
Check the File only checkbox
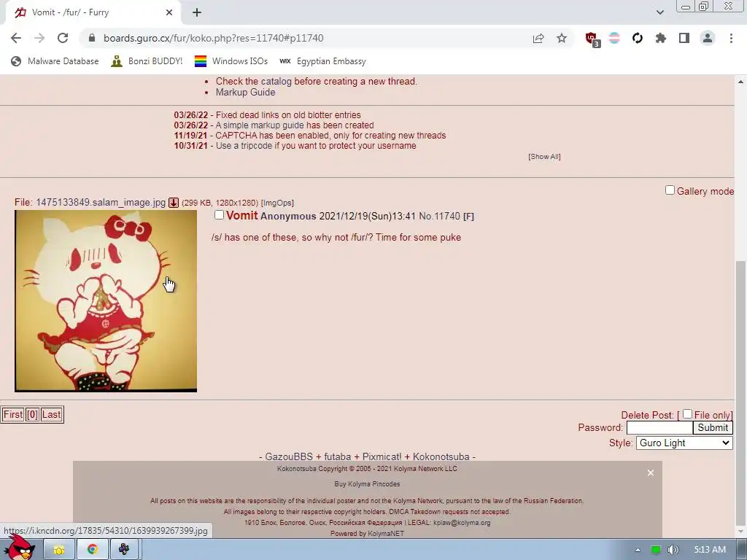[x=687, y=414]
